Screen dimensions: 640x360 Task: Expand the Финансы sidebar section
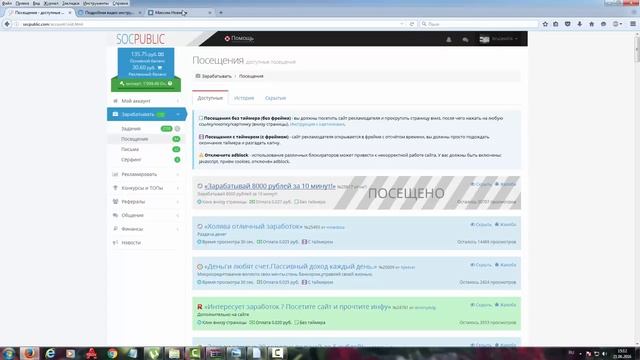tap(147, 229)
